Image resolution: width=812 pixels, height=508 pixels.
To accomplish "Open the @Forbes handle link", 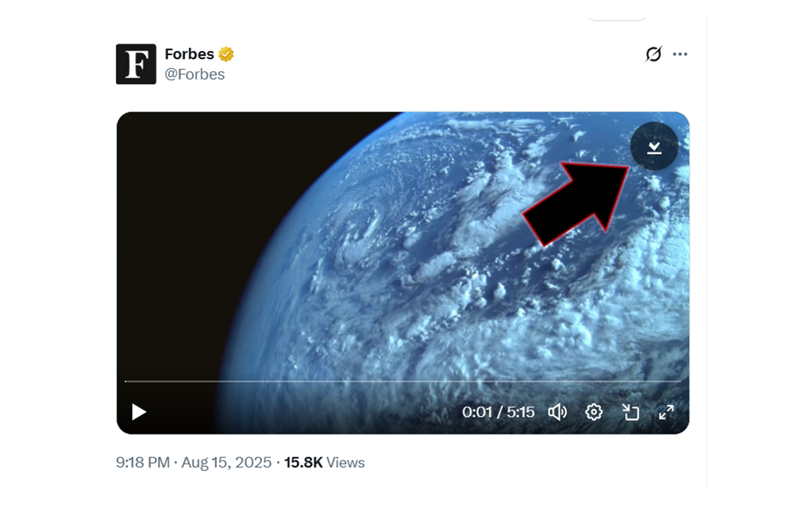I will pos(195,74).
